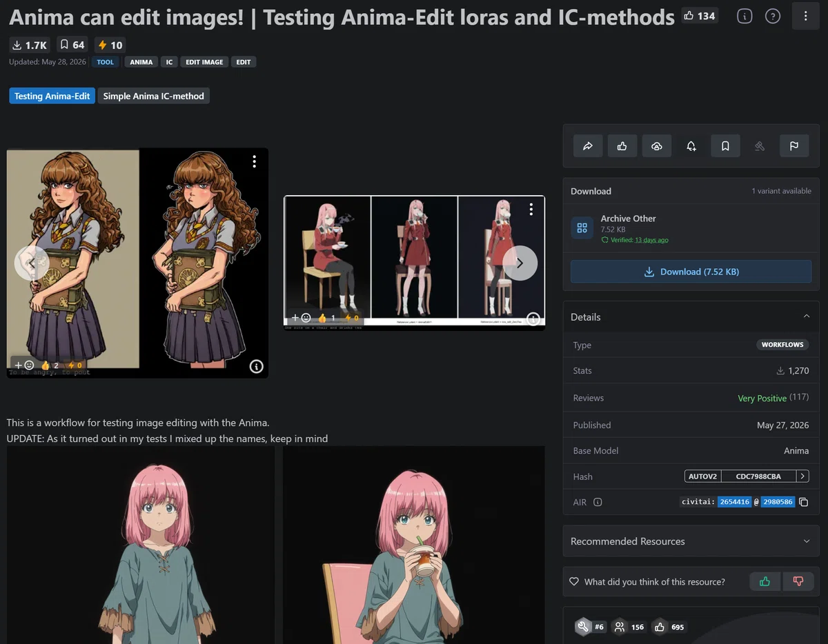Collapse the Details section chevron

807,316
